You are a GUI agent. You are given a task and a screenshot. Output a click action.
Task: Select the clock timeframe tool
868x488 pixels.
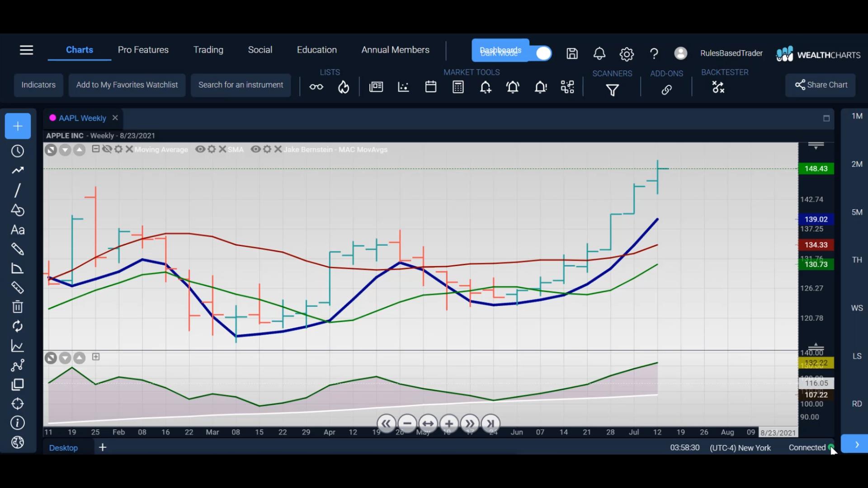point(18,151)
